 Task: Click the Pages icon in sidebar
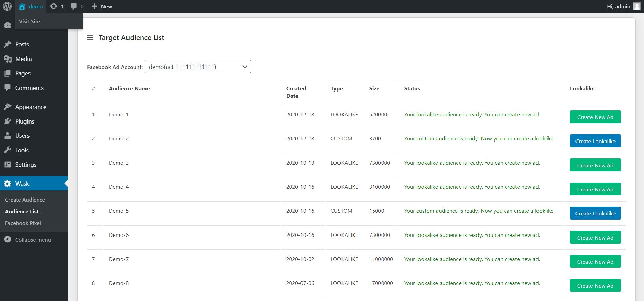tap(7, 73)
